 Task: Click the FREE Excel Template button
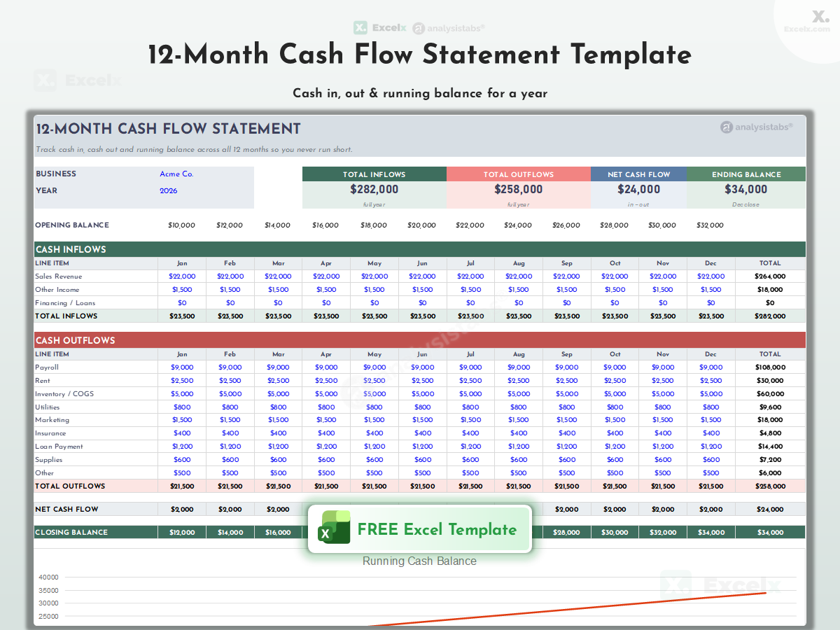[x=420, y=529]
